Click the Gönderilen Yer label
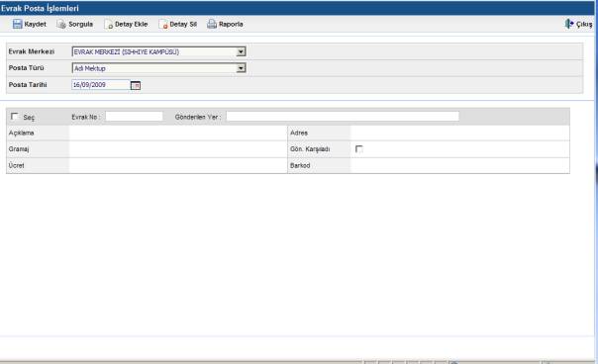598x364 pixels. point(198,117)
